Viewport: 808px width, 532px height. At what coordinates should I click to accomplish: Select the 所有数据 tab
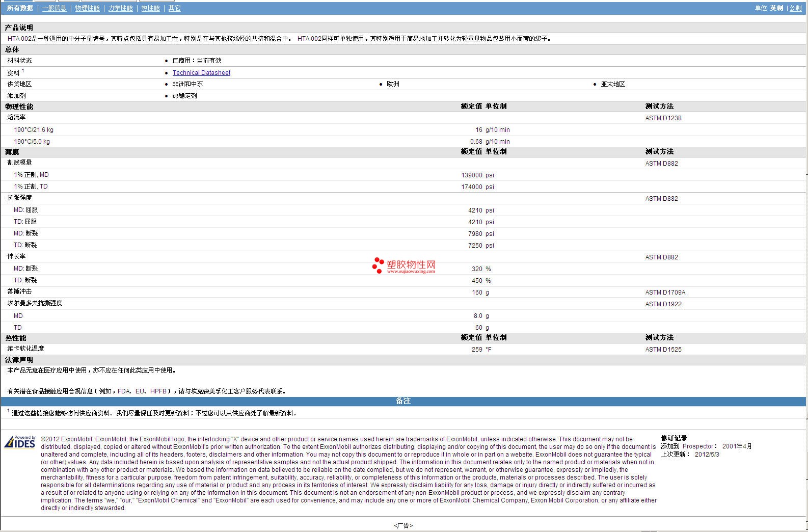[20, 8]
